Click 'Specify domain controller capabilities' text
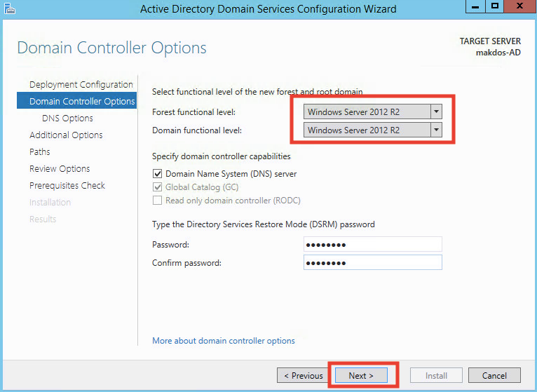 click(222, 156)
